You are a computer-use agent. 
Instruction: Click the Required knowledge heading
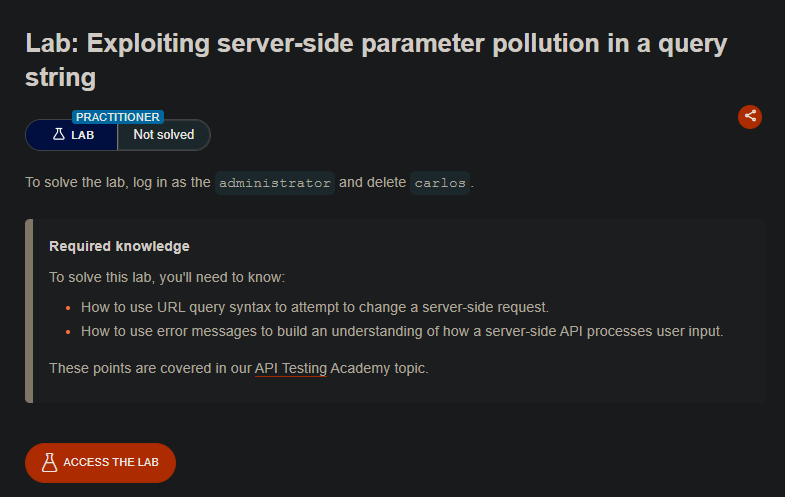(x=119, y=246)
